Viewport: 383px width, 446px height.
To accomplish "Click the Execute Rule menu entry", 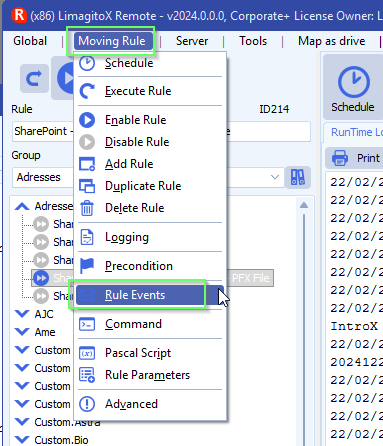I will tap(150, 91).
